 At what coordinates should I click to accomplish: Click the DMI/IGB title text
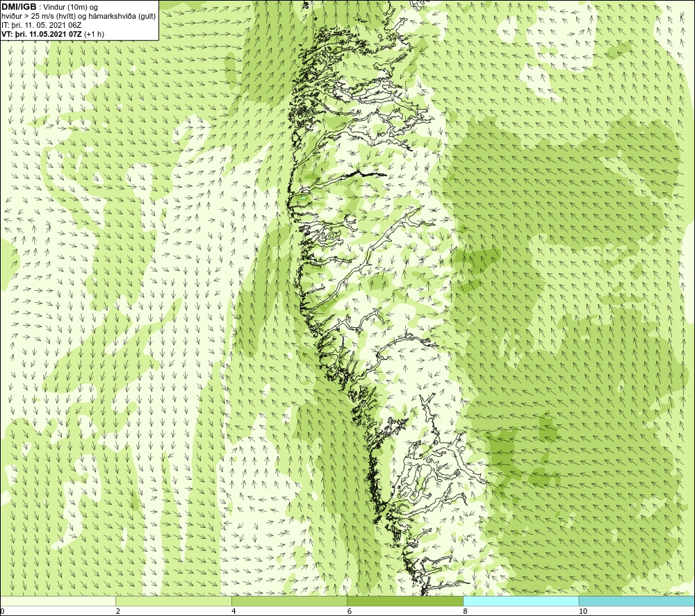19,7
